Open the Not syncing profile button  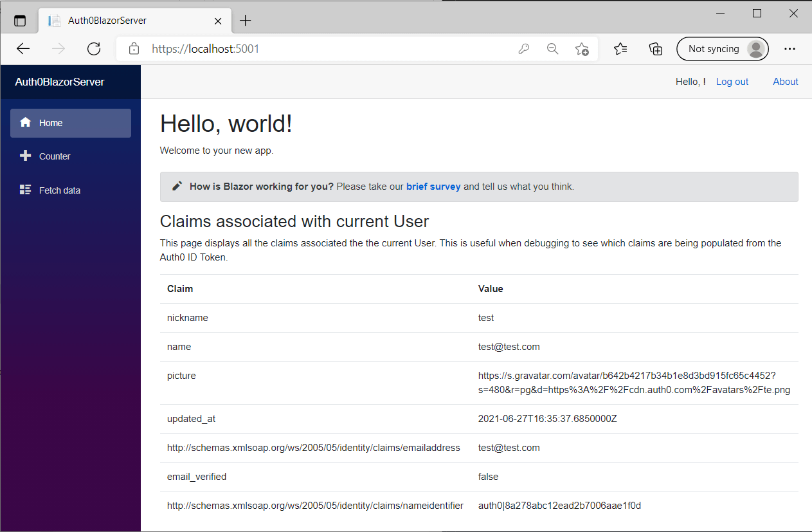(x=723, y=49)
